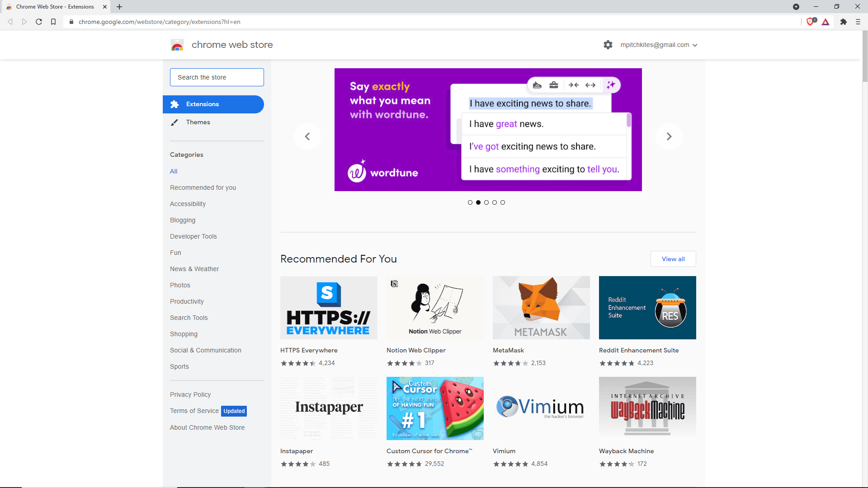
Task: Click the padlock site info icon
Action: (71, 22)
